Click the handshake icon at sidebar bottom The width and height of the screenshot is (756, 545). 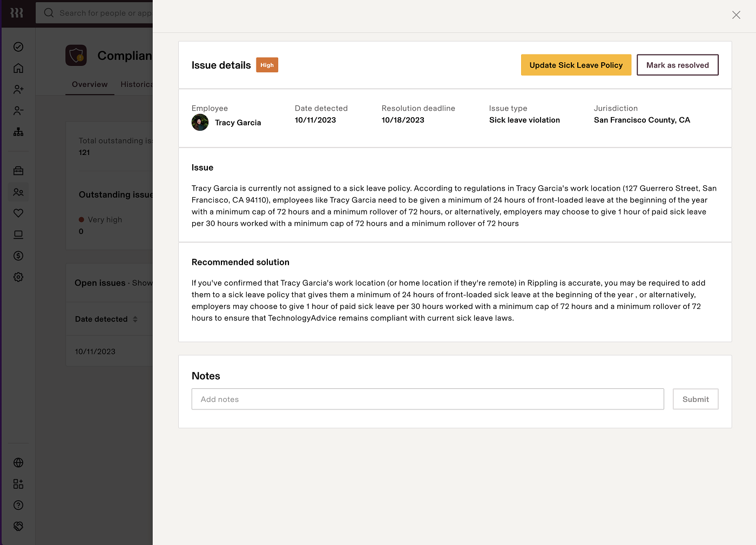[18, 526]
